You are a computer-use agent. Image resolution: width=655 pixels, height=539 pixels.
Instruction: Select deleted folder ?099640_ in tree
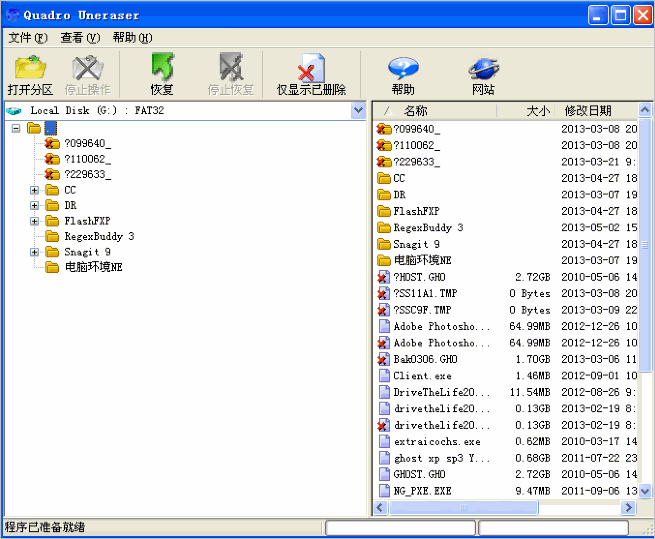pyautogui.click(x=88, y=143)
